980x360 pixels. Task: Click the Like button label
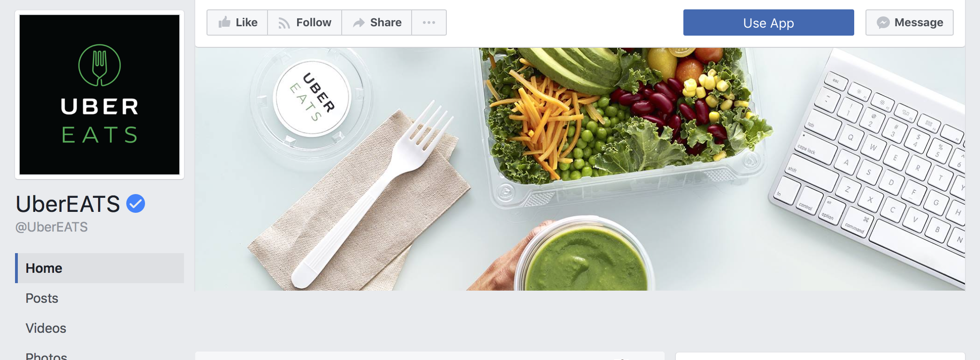pos(246,22)
